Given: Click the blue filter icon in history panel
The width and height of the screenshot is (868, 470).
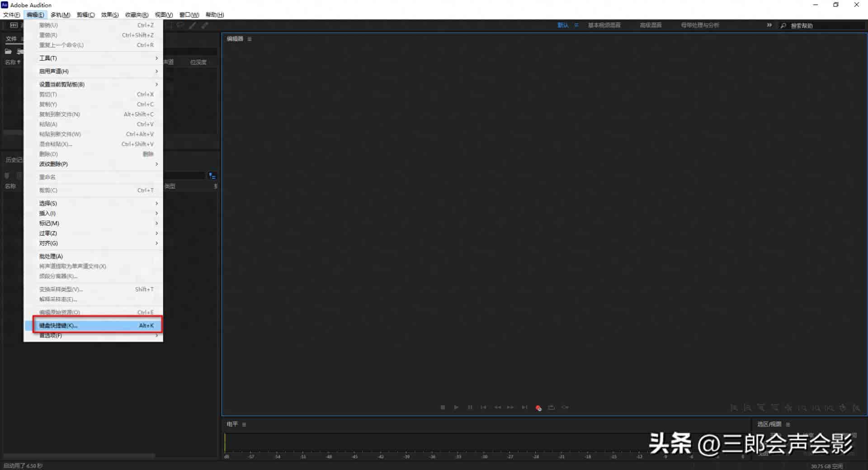Looking at the screenshot, I should coord(212,176).
